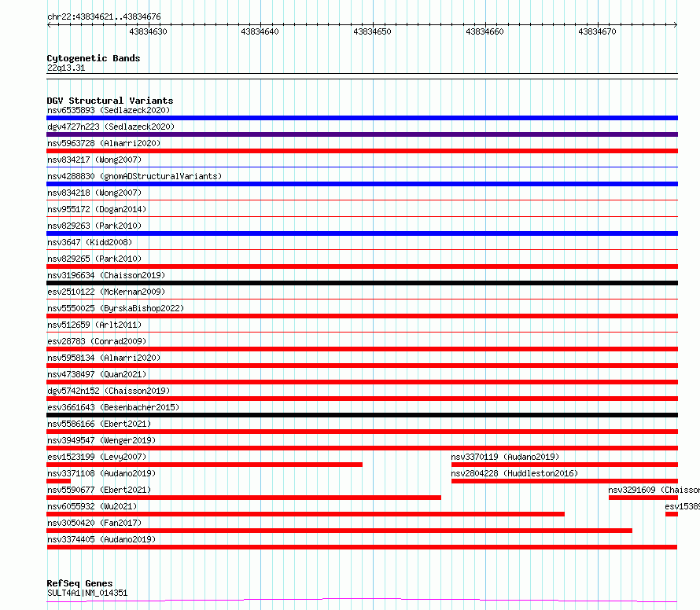Click the SULT4A1|NM_014351 gene label

point(87,593)
